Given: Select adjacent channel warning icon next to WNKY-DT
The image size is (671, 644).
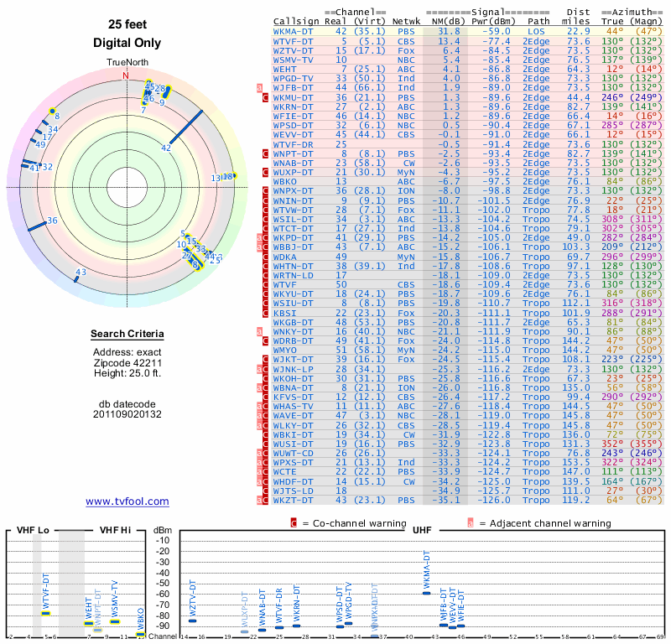Looking at the screenshot, I should tap(260, 332).
